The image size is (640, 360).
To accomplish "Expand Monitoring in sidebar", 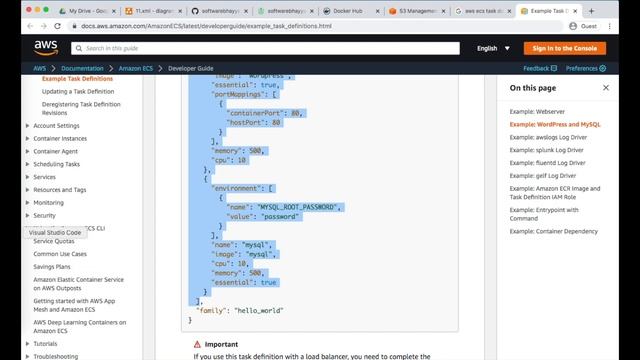I will coord(27,202).
